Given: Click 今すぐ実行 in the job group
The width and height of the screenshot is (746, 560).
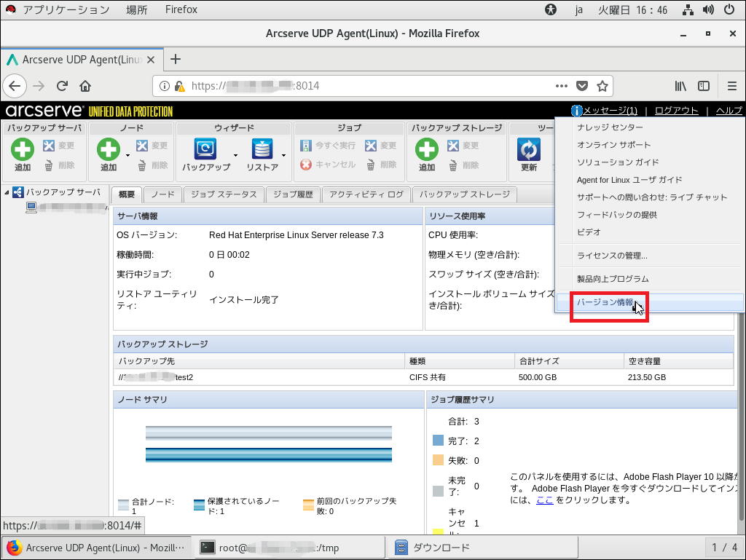Looking at the screenshot, I should 328,146.
